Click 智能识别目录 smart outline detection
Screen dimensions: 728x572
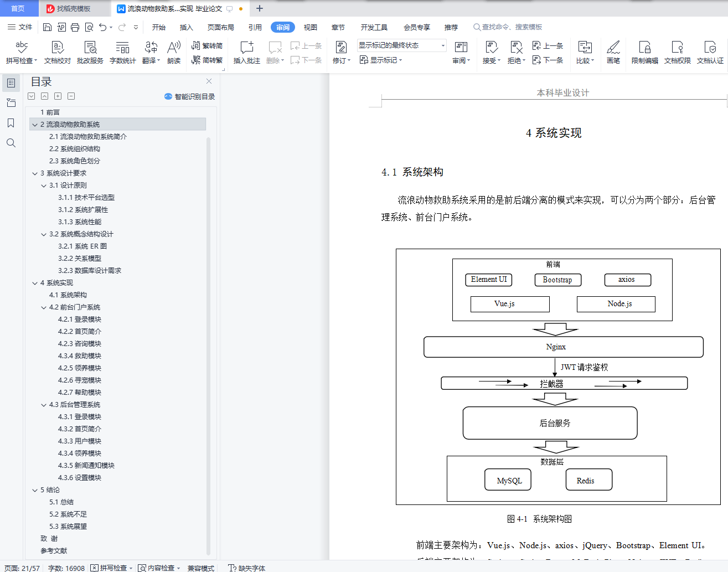tap(189, 96)
